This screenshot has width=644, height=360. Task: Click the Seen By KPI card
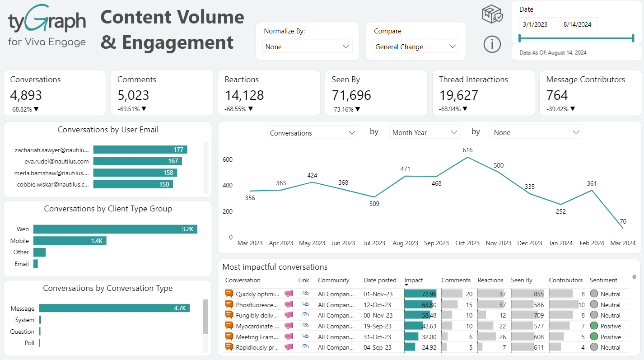(376, 93)
